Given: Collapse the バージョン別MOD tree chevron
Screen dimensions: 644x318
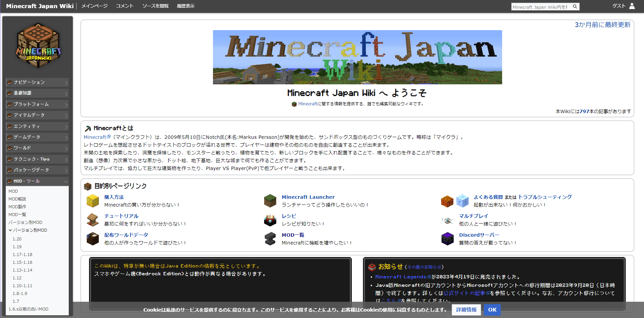Looking at the screenshot, I should pyautogui.click(x=10, y=230).
